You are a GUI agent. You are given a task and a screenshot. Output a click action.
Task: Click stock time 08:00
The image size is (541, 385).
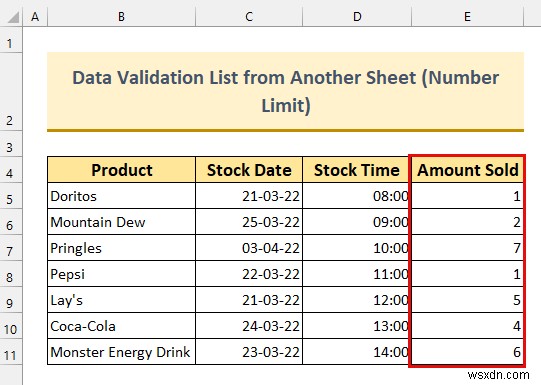[357, 196]
